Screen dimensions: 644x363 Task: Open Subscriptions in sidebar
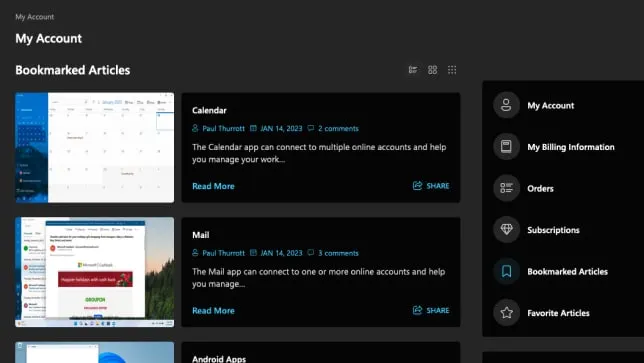point(553,230)
